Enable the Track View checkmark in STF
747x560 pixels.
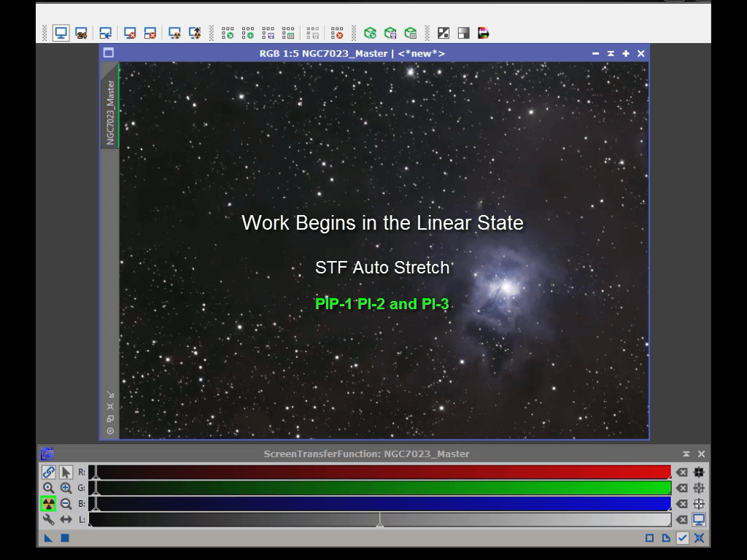pyautogui.click(x=683, y=538)
